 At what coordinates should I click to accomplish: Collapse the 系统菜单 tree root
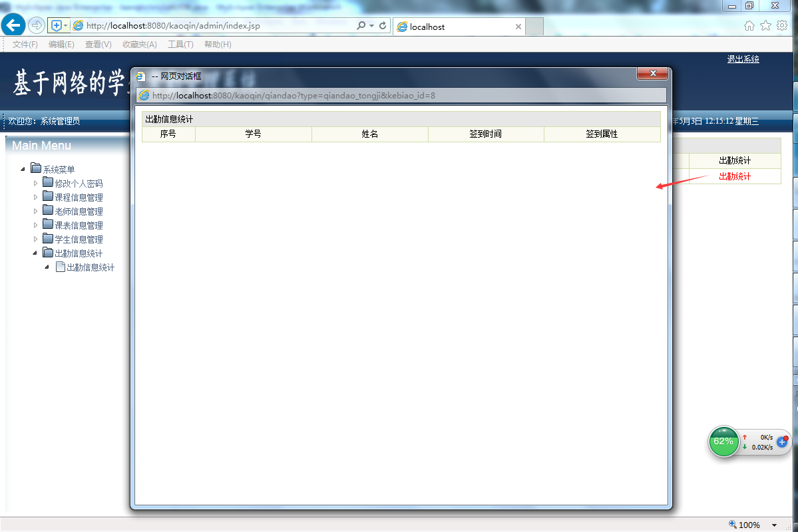(23, 169)
